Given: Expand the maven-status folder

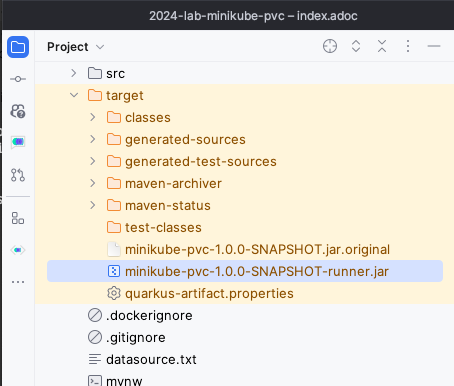Looking at the screenshot, I should [x=93, y=205].
